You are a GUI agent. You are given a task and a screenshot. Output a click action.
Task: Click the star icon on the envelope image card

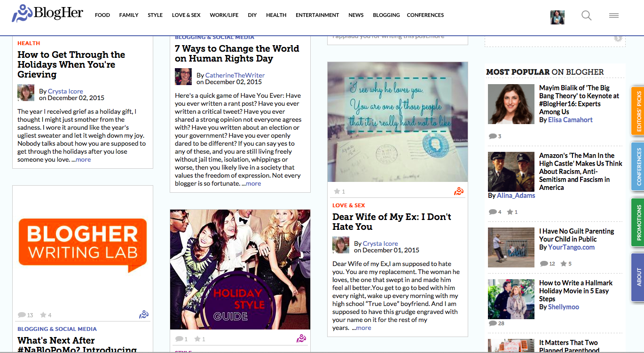pos(337,191)
